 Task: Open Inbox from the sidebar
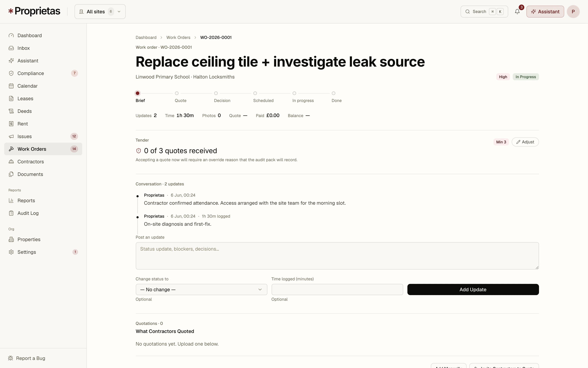43,48
